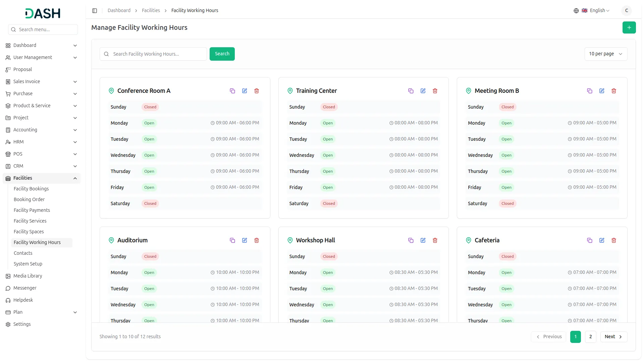This screenshot has height=362, width=644.
Task: Copy Workshop Hall working hours
Action: (x=411, y=240)
